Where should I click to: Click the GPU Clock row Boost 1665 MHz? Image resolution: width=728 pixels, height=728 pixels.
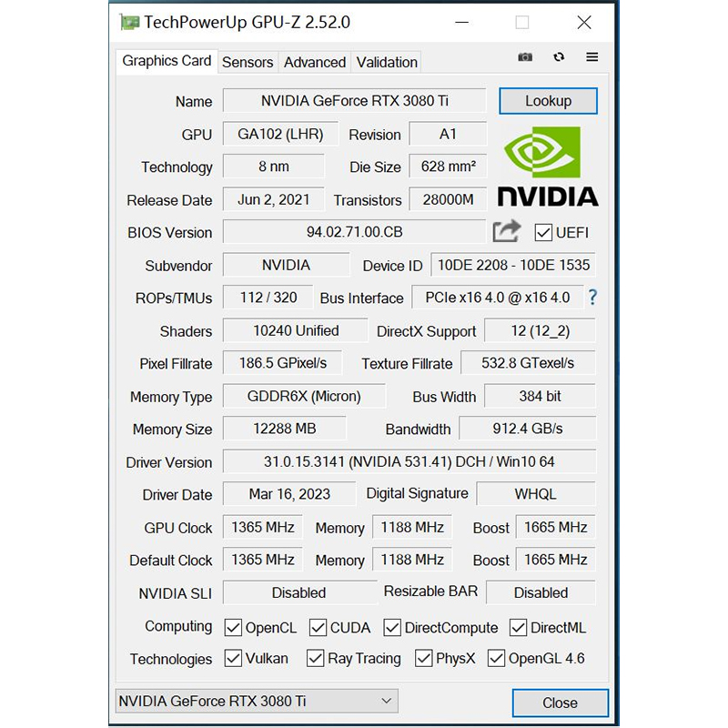click(x=556, y=528)
